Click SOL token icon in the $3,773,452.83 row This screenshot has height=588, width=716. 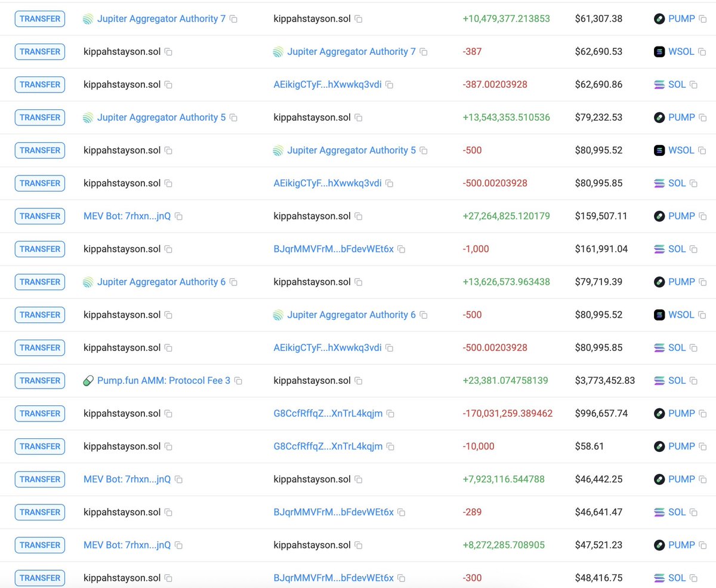click(659, 380)
